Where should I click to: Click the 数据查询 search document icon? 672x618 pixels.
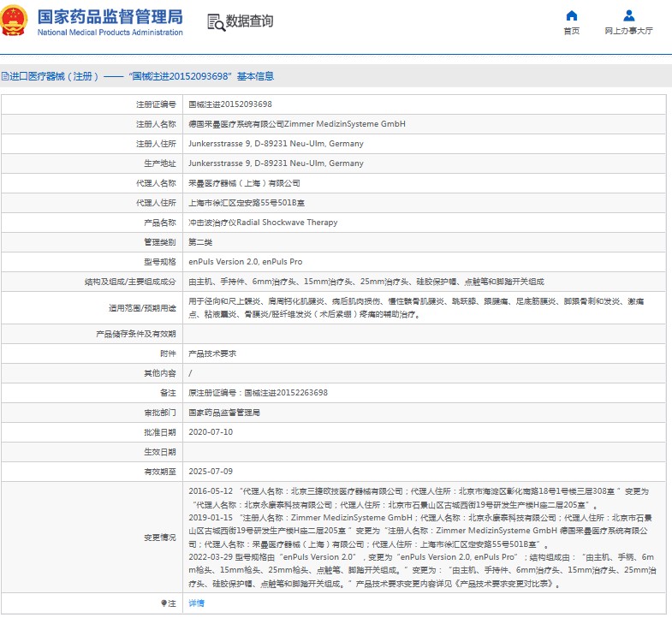216,22
